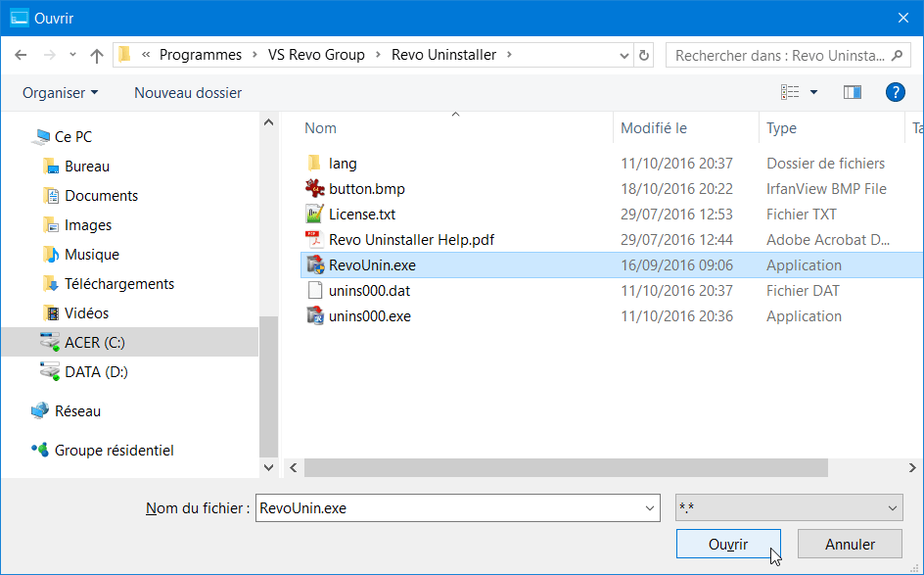Select Programmes in the address breadcrumb

201,55
